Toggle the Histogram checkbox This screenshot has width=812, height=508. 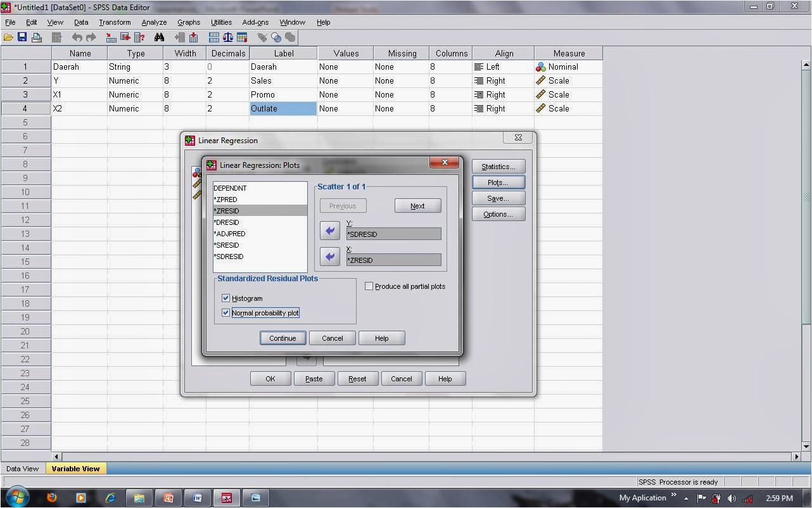pos(225,298)
